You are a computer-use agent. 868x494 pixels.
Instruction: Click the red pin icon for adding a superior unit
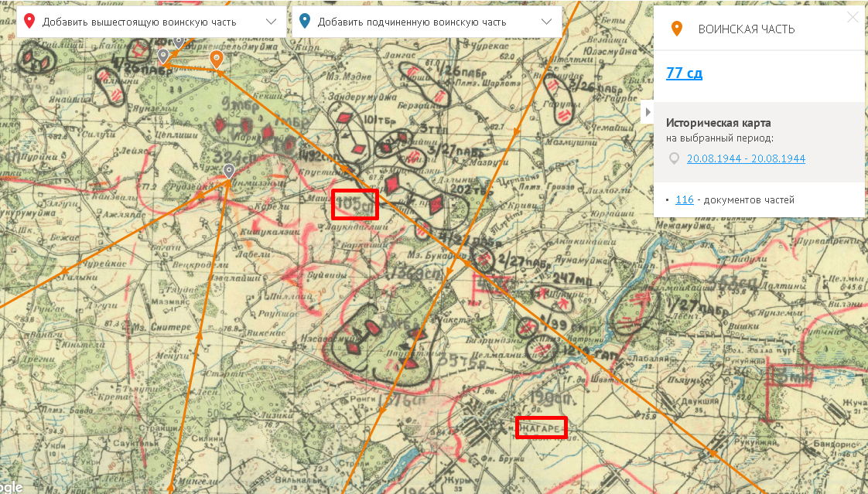[x=30, y=22]
